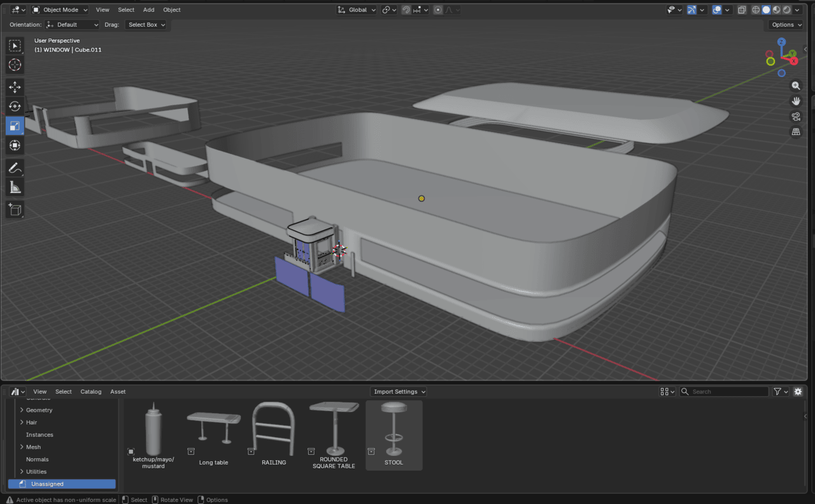Open the asset browser settings gear
This screenshot has height=504, width=815.
pos(798,391)
